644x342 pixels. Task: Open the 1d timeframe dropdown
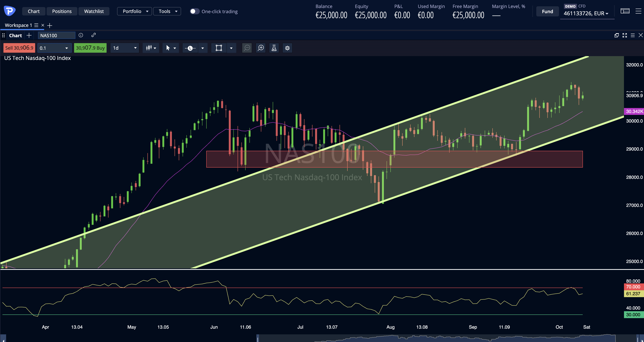[125, 48]
